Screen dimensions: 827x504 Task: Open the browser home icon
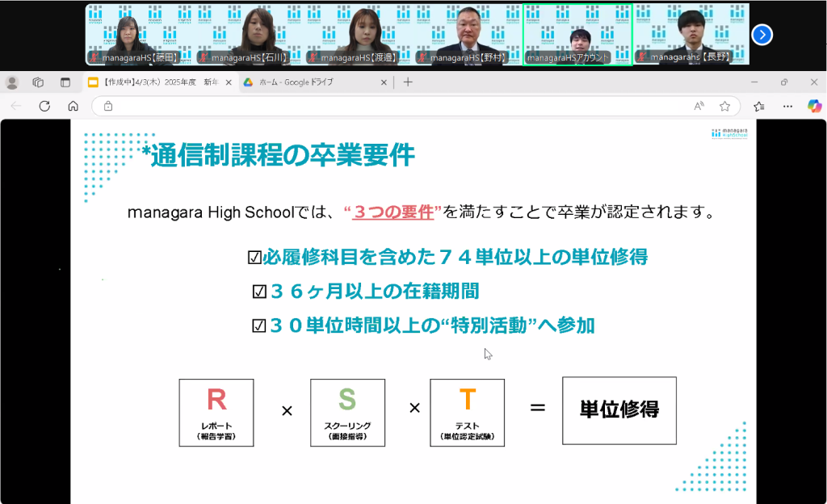tap(73, 106)
